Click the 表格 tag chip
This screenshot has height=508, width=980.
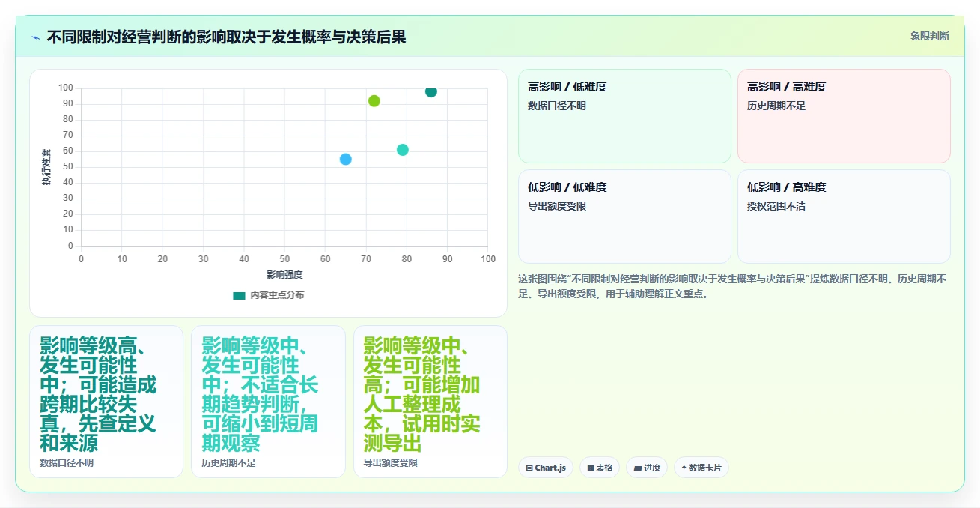(x=600, y=468)
